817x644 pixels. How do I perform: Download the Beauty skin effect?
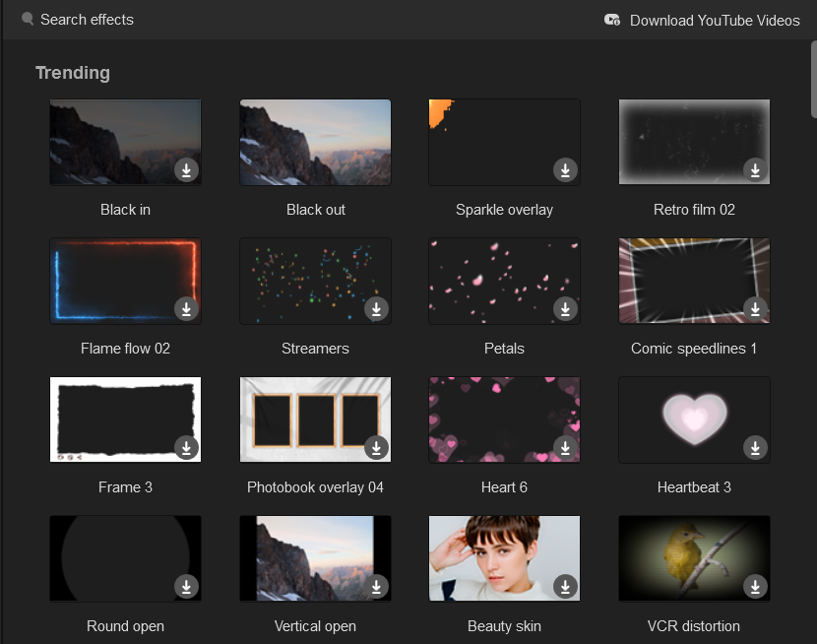click(x=565, y=587)
